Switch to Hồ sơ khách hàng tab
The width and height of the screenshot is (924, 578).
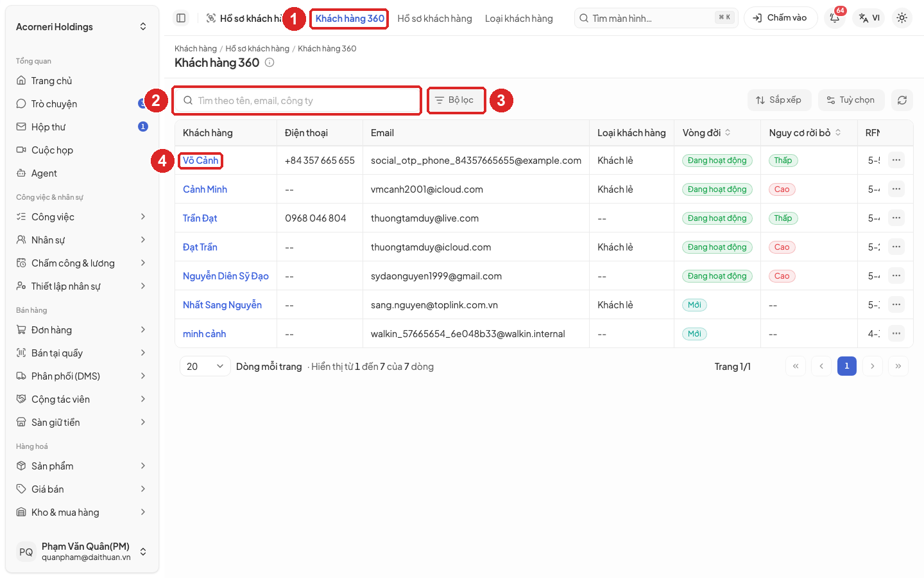pyautogui.click(x=434, y=19)
